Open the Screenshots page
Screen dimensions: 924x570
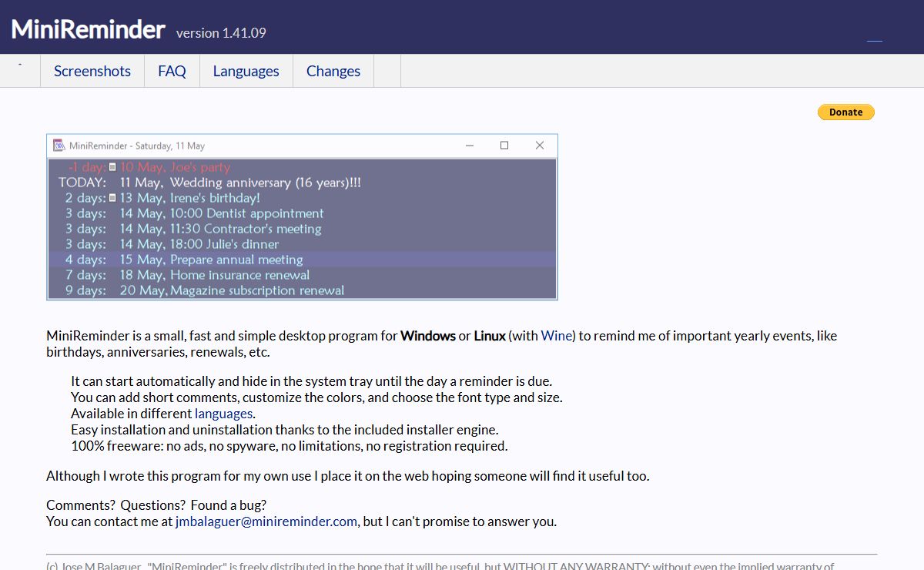pyautogui.click(x=92, y=71)
